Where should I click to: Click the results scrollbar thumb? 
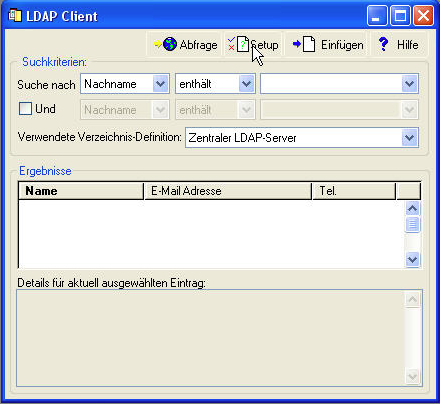413,224
